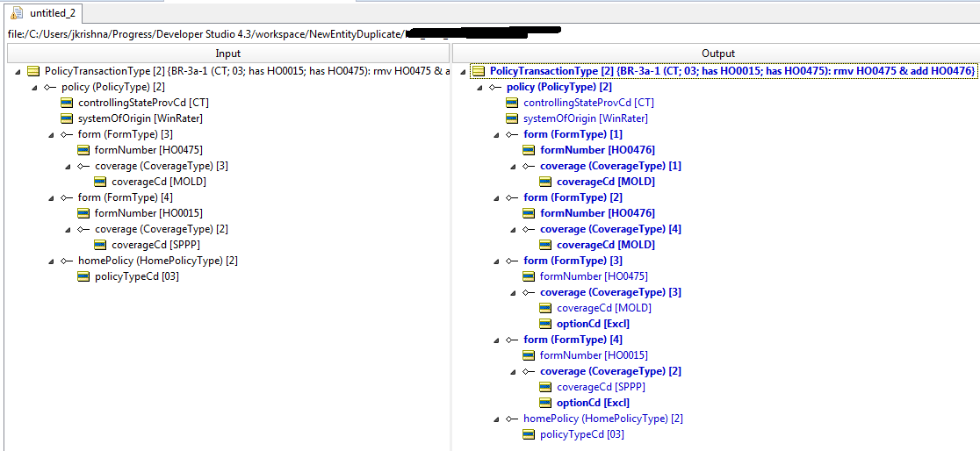Image resolution: width=980 pixels, height=451 pixels.
Task: Collapse policy (PolicyType) [2] in Input panel
Action: pyautogui.click(x=34, y=88)
